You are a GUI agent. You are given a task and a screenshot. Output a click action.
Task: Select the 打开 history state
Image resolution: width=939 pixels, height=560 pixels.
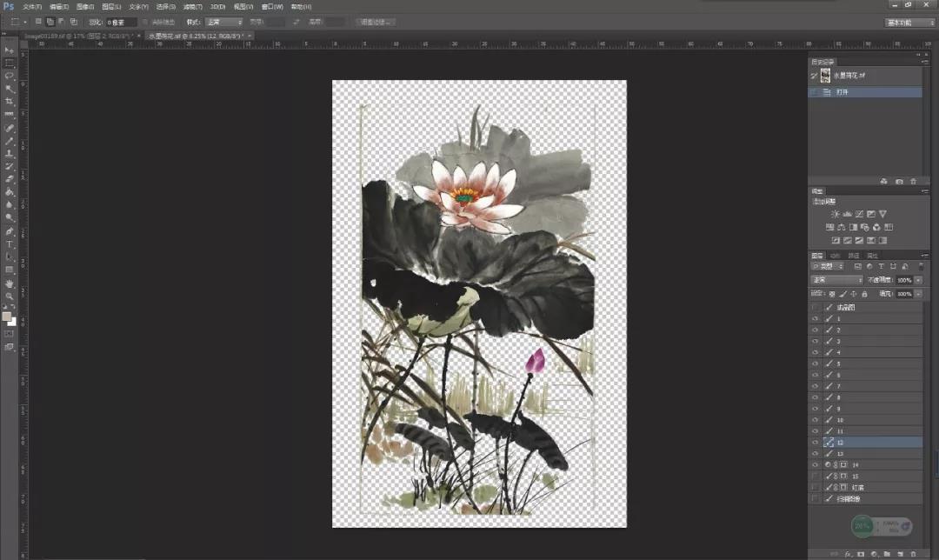tap(842, 91)
